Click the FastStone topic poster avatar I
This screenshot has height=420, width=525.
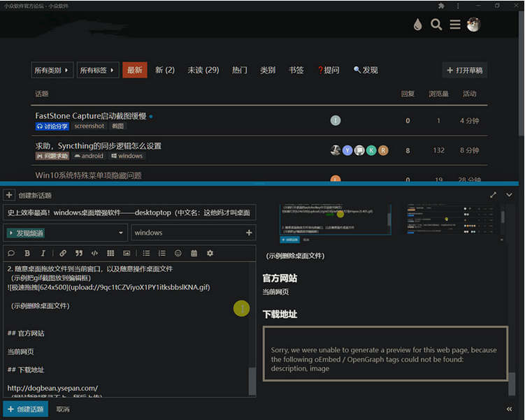336,120
